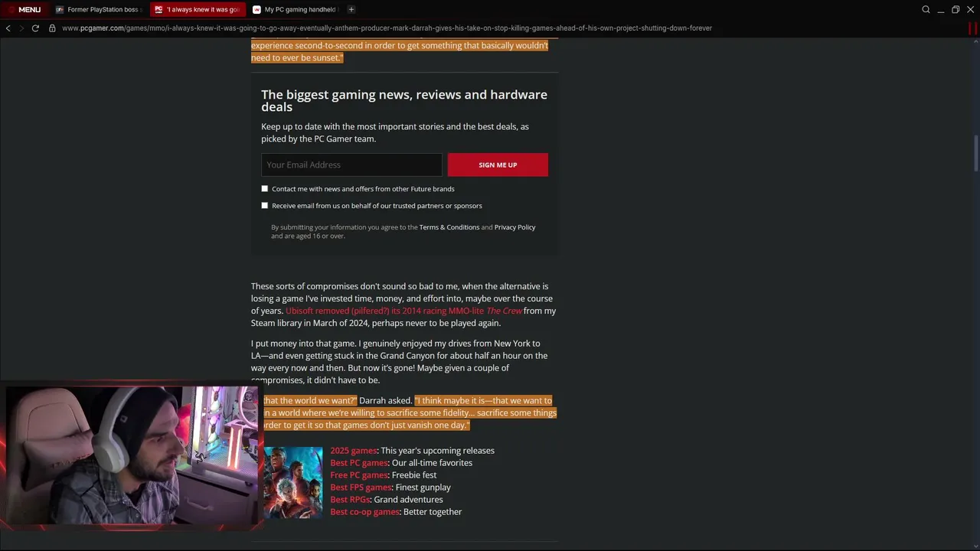The width and height of the screenshot is (980, 551).
Task: Open the '2025 games' link
Action: 354,451
